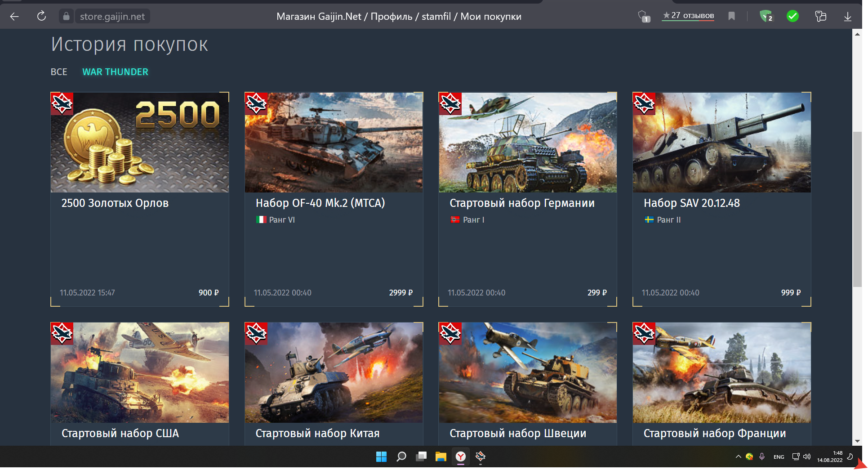Click the date 11.05.2022 15:47
868x470 pixels.
(x=87, y=293)
